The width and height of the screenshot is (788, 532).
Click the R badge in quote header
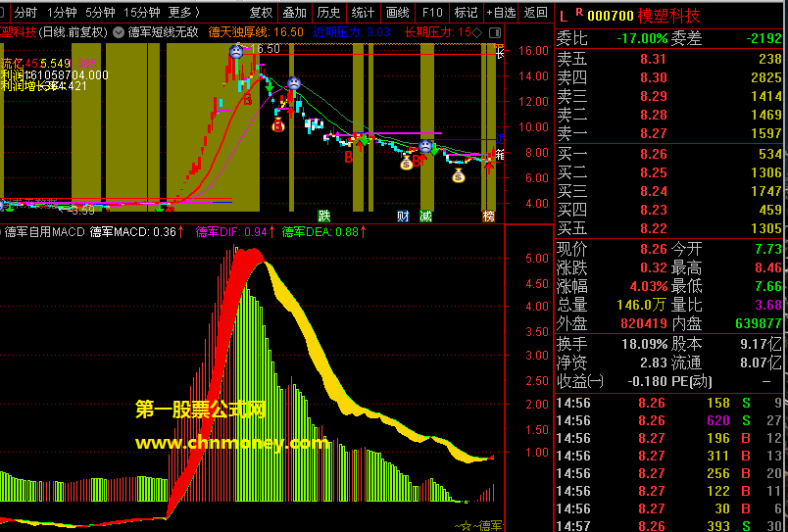click(579, 12)
